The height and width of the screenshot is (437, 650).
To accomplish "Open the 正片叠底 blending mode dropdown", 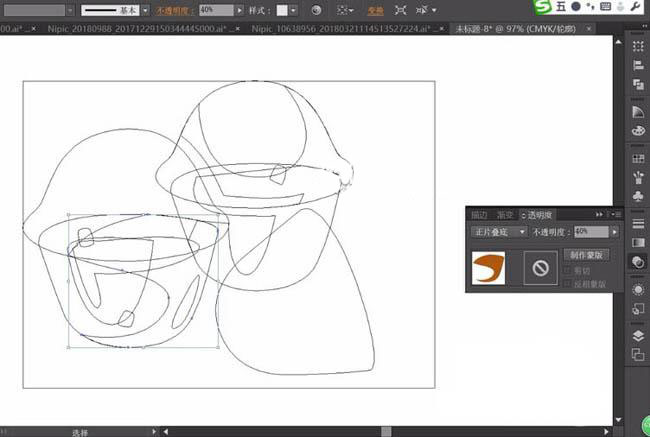I will [x=500, y=231].
